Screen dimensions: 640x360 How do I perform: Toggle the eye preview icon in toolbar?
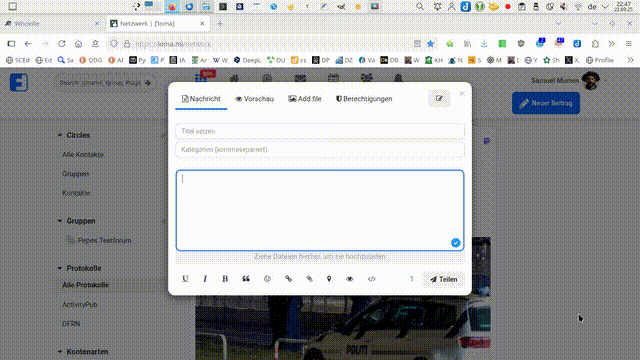point(350,279)
